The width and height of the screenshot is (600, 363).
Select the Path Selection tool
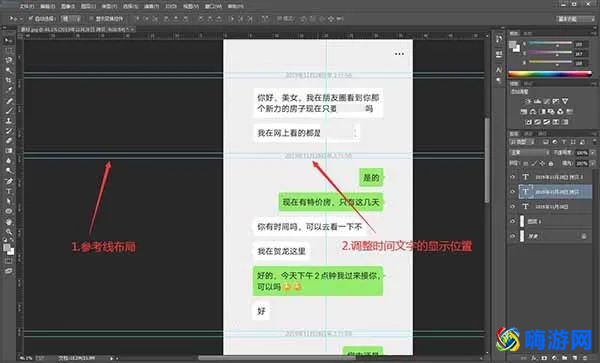coord(8,201)
